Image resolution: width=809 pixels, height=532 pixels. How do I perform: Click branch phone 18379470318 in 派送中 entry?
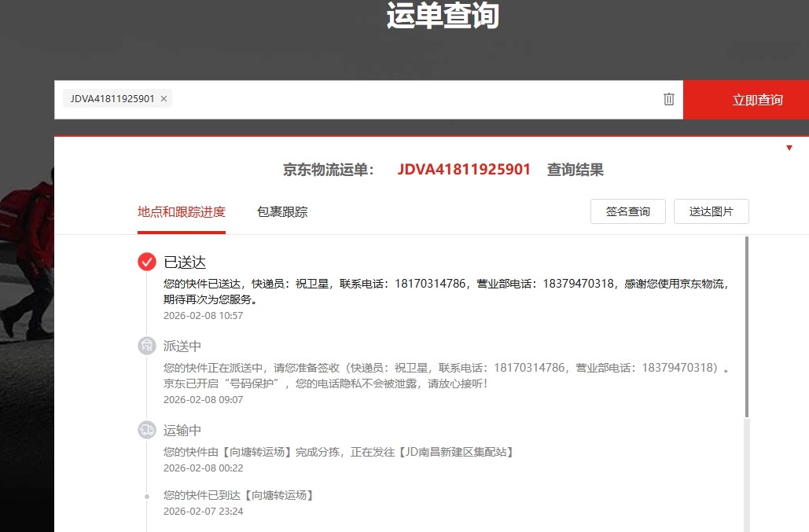679,368
